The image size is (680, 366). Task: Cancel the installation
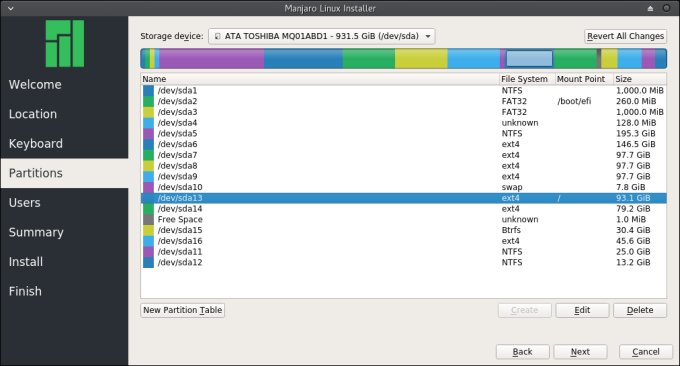(646, 352)
